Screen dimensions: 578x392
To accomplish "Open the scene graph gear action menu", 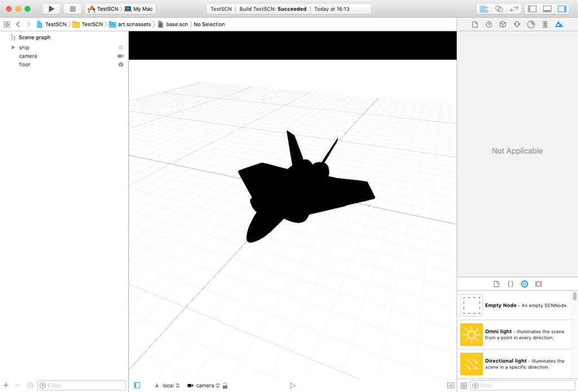I will 30,385.
